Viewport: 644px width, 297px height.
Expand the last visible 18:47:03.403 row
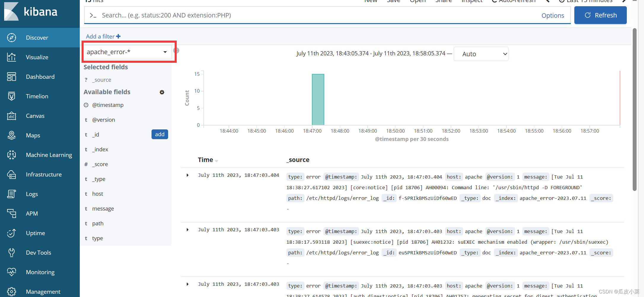point(187,284)
